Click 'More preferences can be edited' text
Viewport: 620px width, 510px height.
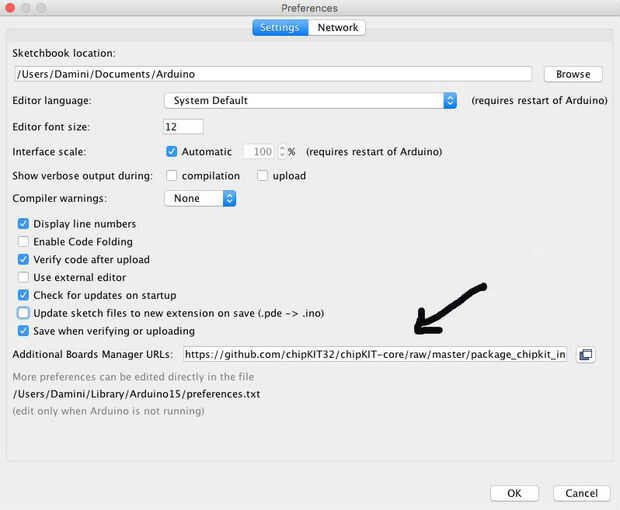[133, 377]
